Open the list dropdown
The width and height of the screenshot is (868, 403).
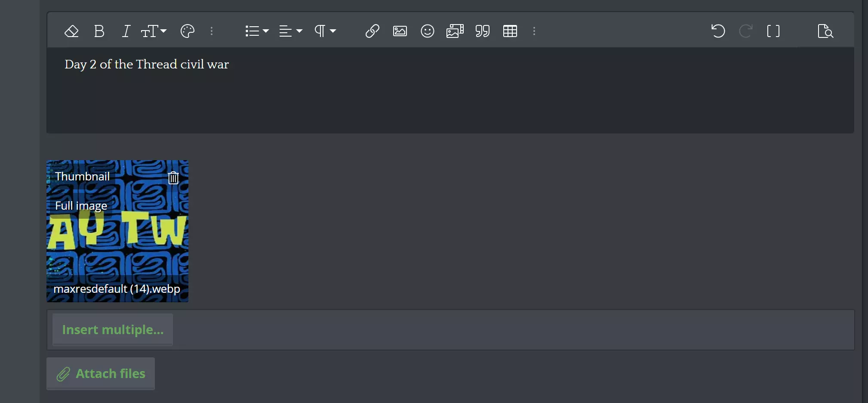pos(257,31)
